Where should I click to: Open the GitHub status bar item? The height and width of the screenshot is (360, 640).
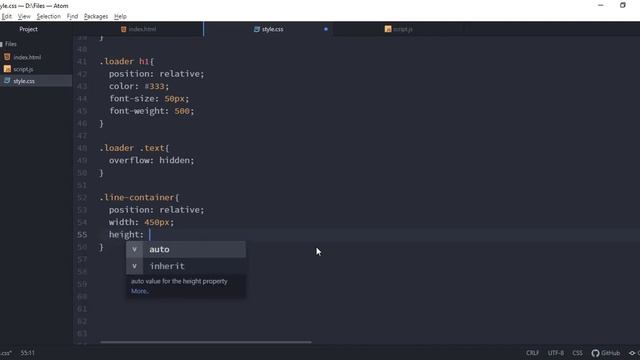pos(606,353)
